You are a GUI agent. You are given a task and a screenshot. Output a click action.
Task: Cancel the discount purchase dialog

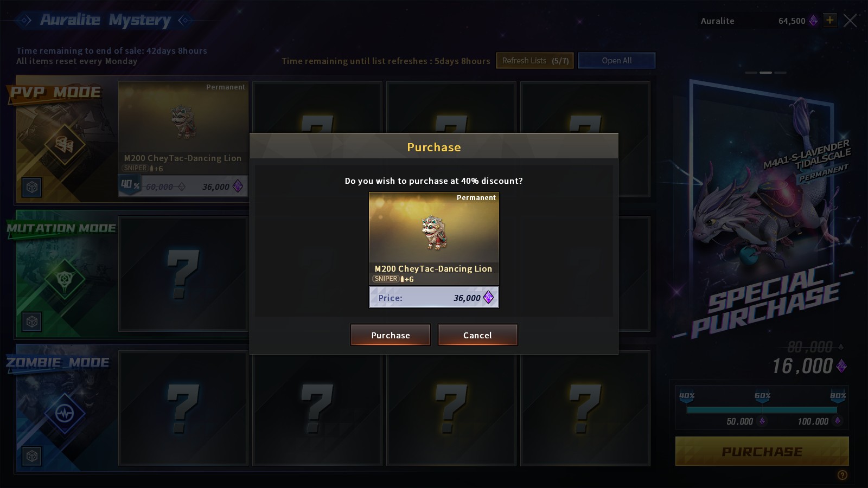click(x=477, y=335)
